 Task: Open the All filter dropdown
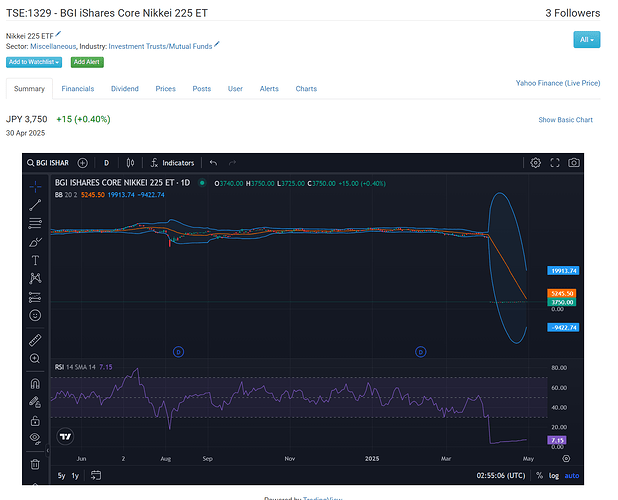click(x=586, y=40)
